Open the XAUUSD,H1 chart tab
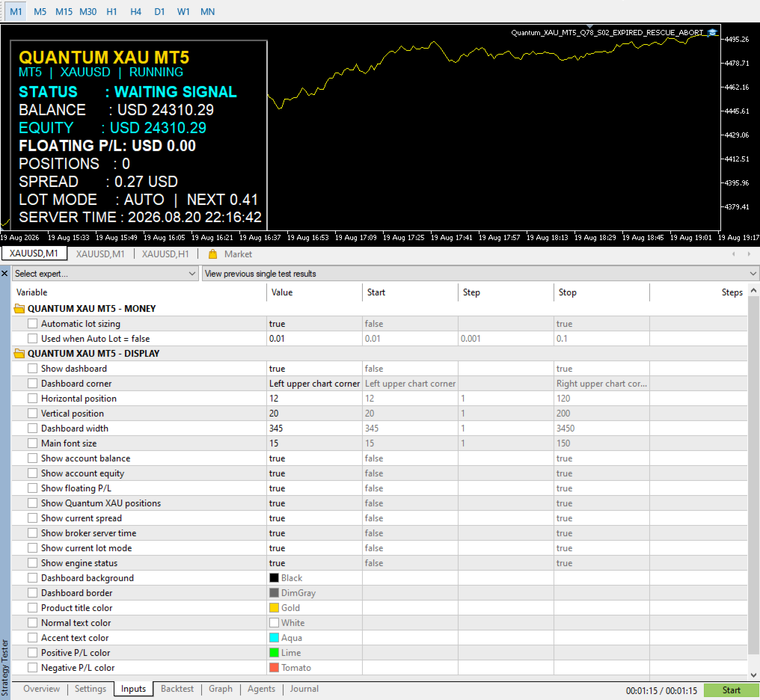 (165, 254)
